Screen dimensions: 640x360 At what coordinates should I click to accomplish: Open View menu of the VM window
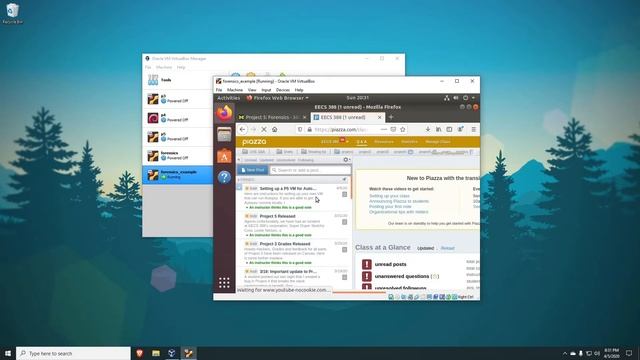point(252,90)
